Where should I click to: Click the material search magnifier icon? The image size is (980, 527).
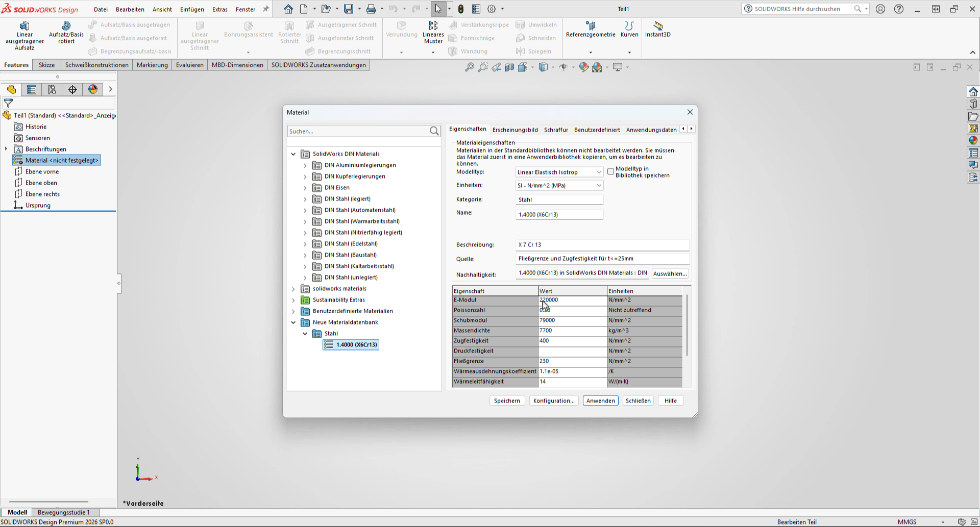tap(434, 131)
